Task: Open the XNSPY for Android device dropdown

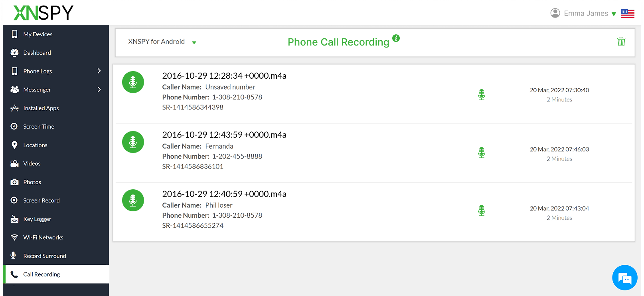Action: tap(162, 42)
